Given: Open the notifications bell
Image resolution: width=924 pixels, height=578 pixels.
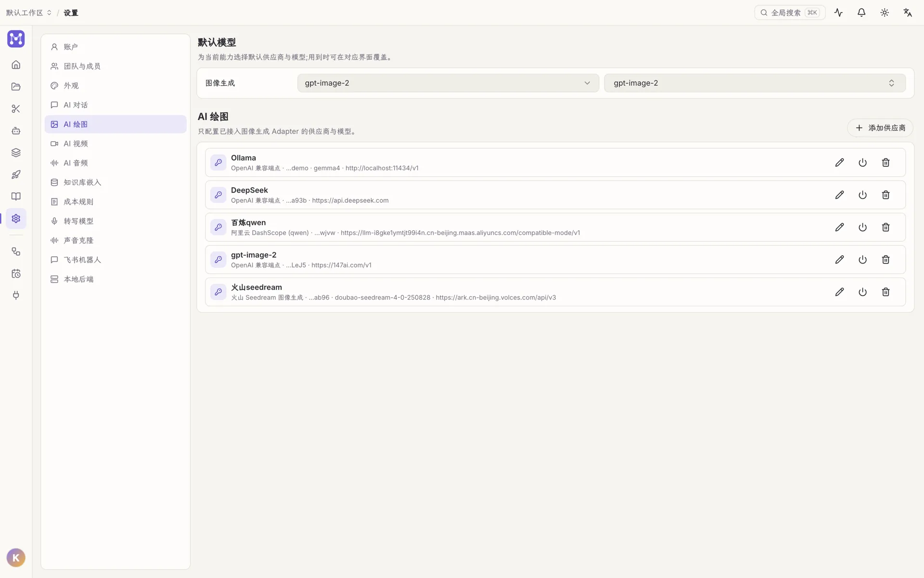Looking at the screenshot, I should pos(861,13).
